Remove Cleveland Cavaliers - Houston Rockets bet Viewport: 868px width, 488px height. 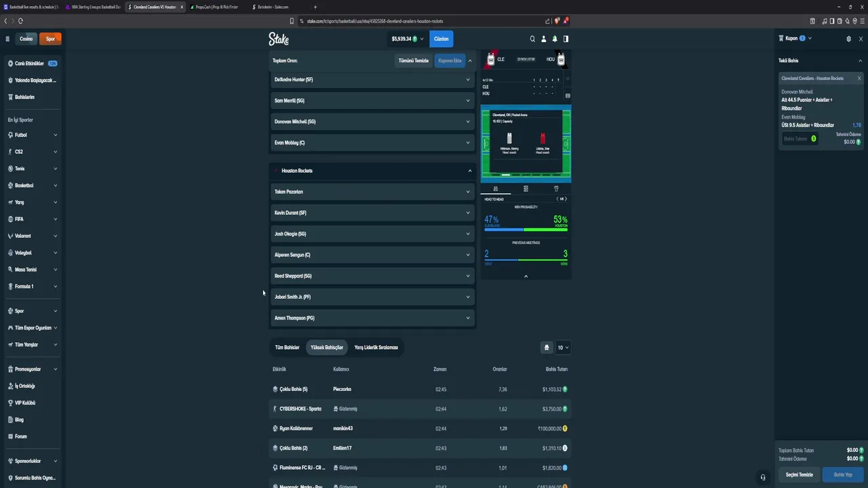859,78
